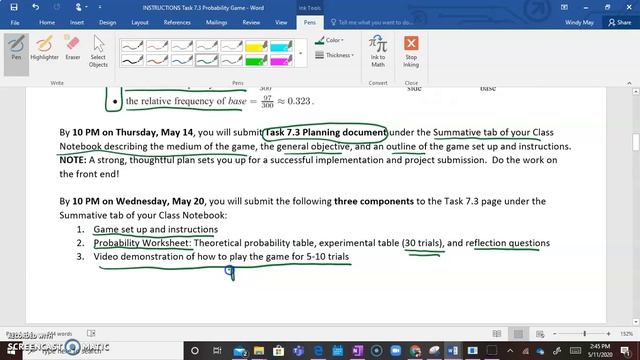The width and height of the screenshot is (640, 360).
Task: Switch to the Mailings tab
Action: coord(216,22)
